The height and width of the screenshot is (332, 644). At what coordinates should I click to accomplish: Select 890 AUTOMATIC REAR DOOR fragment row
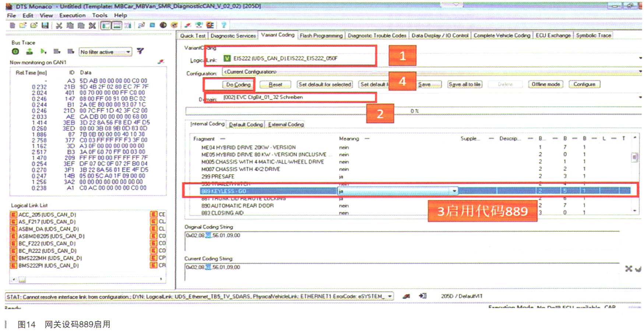pos(412,206)
